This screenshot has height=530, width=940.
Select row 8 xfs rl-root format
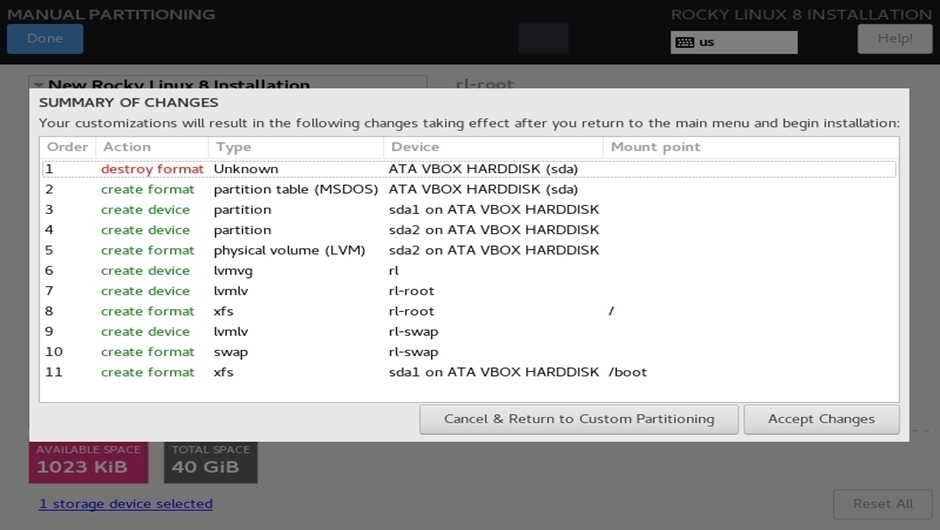pyautogui.click(x=469, y=312)
